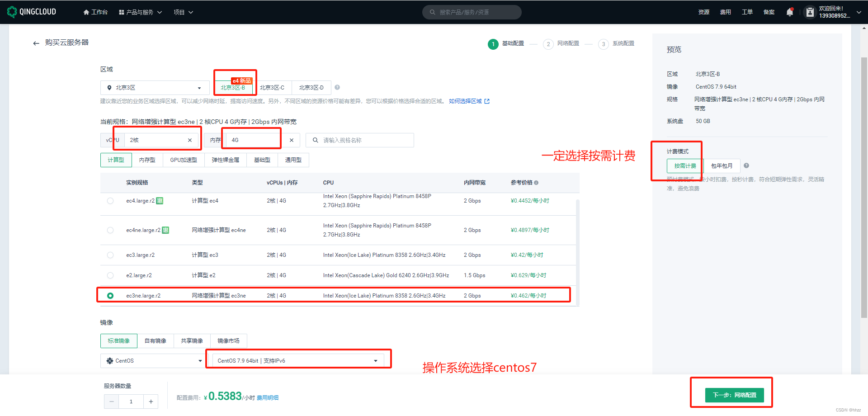Open the 如何选择区域 link
Viewport: 868px width, 416px height.
pyautogui.click(x=469, y=101)
